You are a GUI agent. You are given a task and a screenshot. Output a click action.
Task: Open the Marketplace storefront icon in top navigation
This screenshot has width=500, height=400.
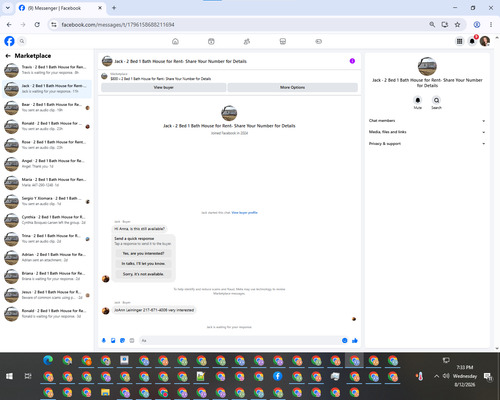[x=283, y=41]
